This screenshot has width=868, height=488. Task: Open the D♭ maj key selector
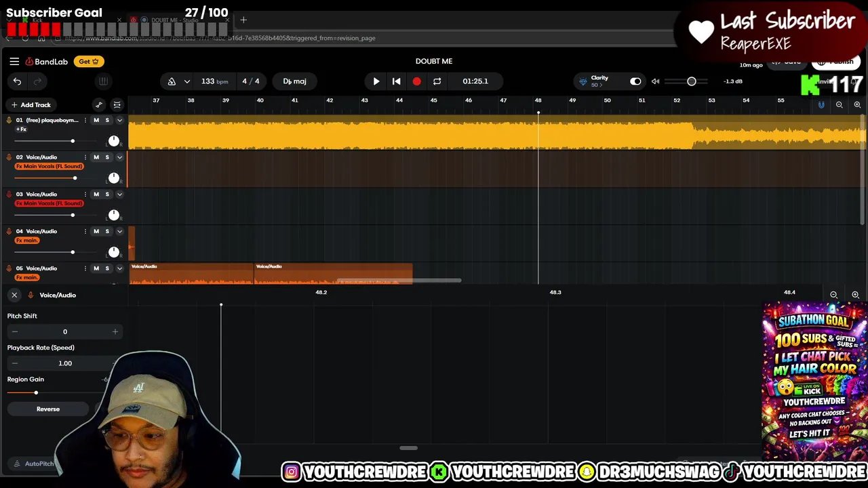(294, 81)
